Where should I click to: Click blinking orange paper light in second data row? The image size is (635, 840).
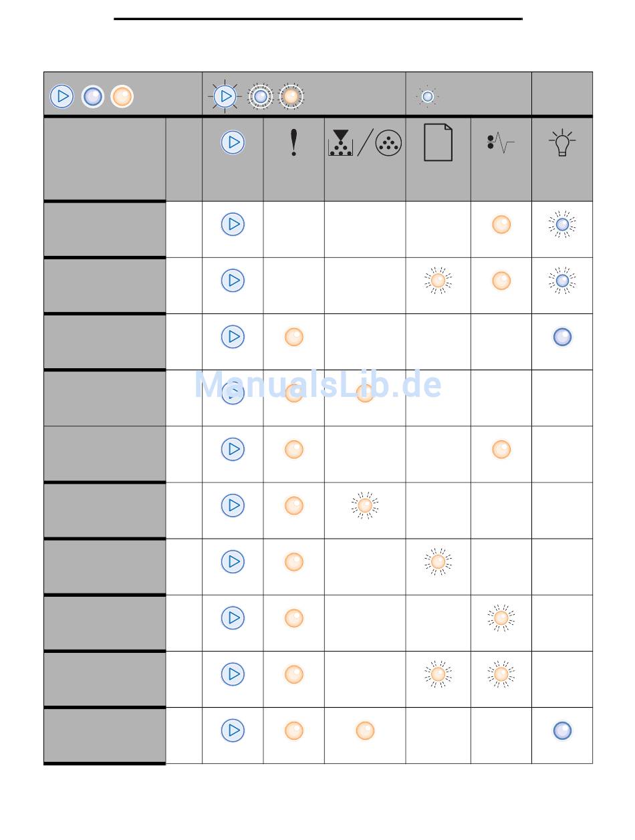(438, 281)
